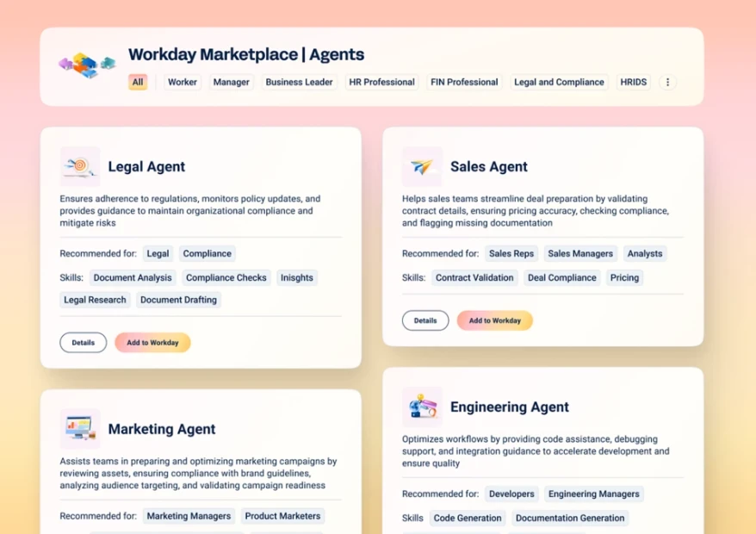Select Legal and Compliance filter
756x534 pixels.
[559, 83]
